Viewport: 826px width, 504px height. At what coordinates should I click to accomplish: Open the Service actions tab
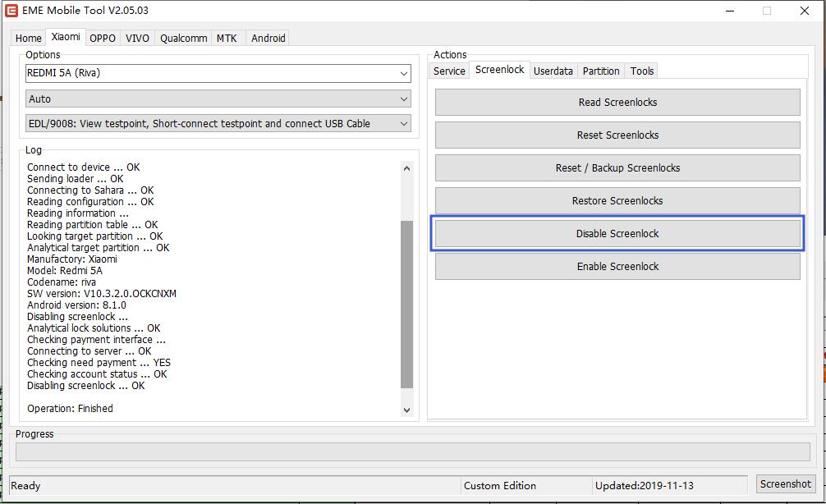[449, 71]
